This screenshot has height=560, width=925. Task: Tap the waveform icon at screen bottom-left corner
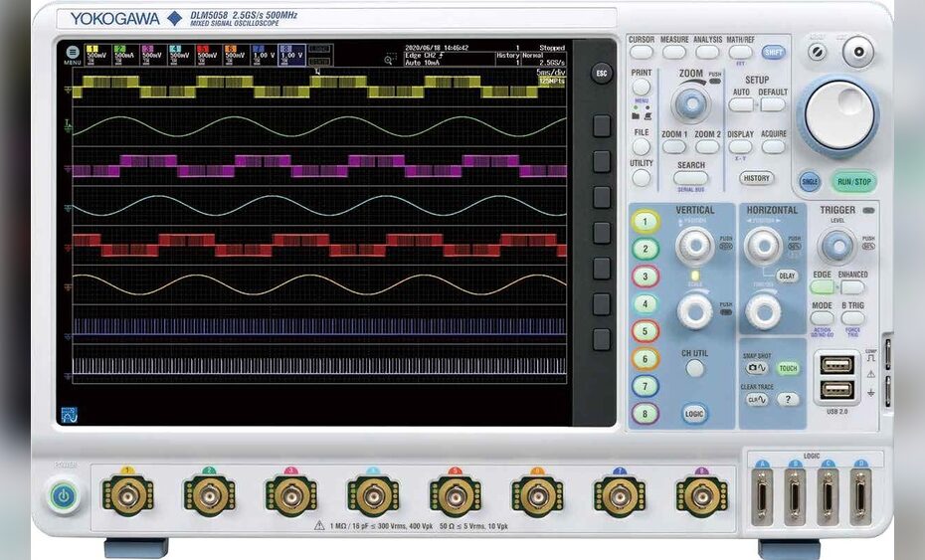(69, 415)
